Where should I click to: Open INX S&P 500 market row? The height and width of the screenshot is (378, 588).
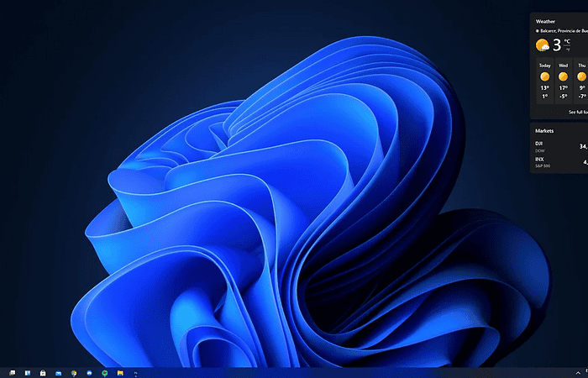tap(561, 162)
